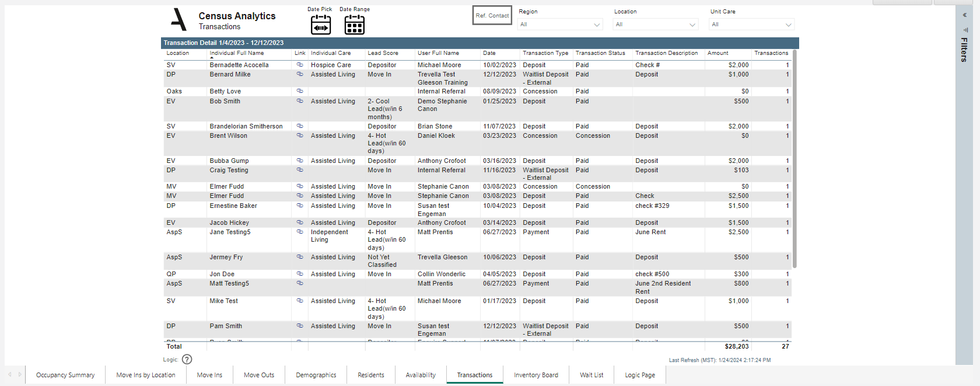Go to previous page tab arrow

(10, 374)
